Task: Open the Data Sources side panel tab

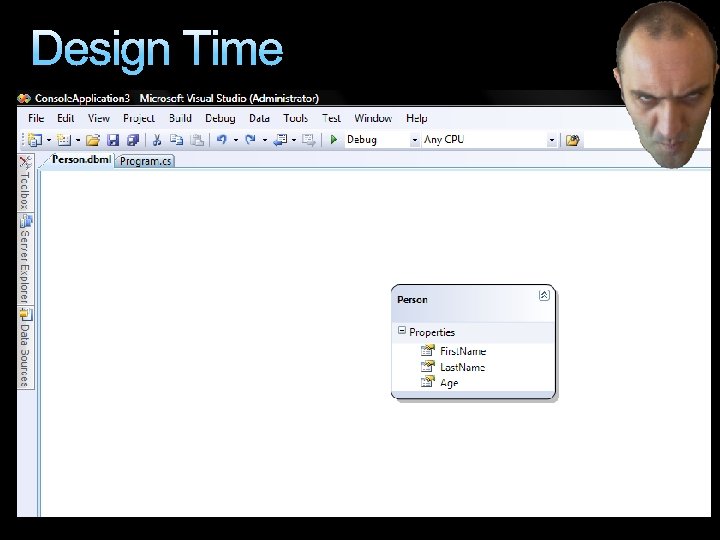Action: click(25, 348)
